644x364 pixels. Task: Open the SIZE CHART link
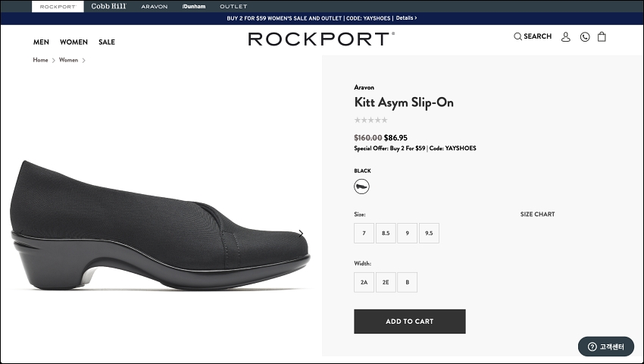coord(538,215)
